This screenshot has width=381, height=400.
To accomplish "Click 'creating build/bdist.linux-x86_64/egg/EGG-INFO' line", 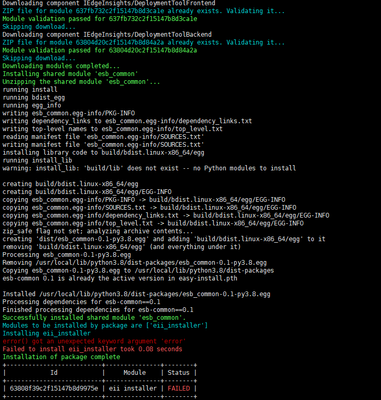I will pos(87,192).
